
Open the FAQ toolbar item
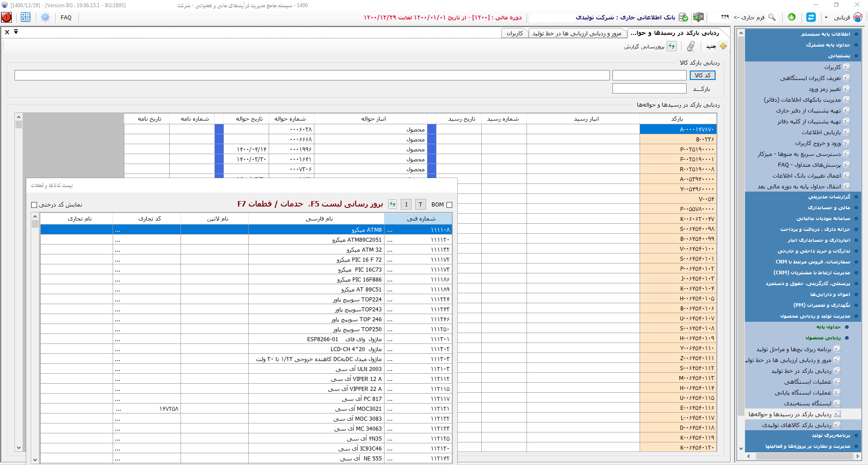pyautogui.click(x=66, y=18)
